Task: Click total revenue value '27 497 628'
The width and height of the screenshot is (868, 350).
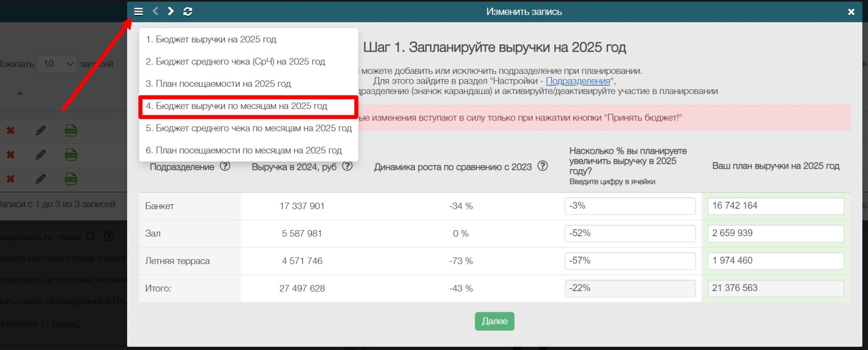Action: [x=302, y=288]
